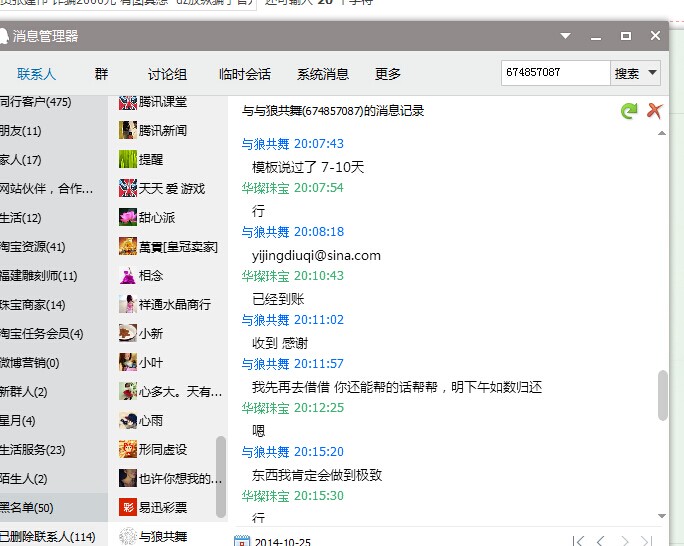Viewport: 684px width, 546px height.
Task: Click the email yijingdiuqi@sina.com message
Action: [316, 255]
